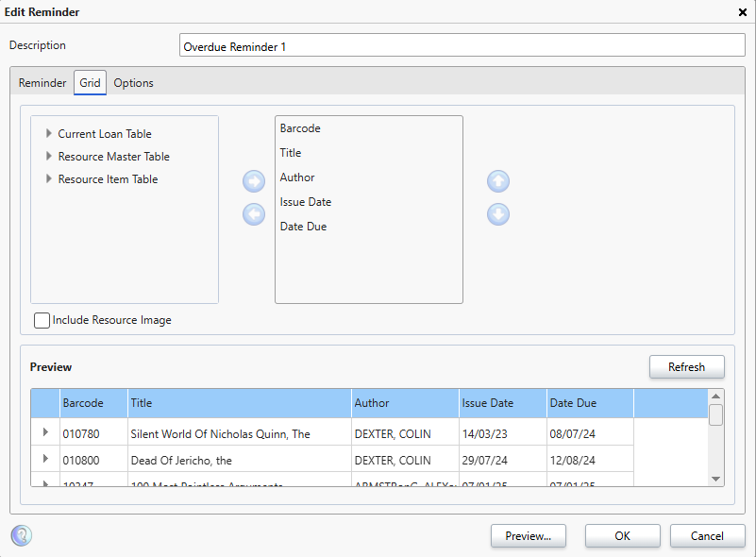756x557 pixels.
Task: Click into the Description text field
Action: (462, 45)
